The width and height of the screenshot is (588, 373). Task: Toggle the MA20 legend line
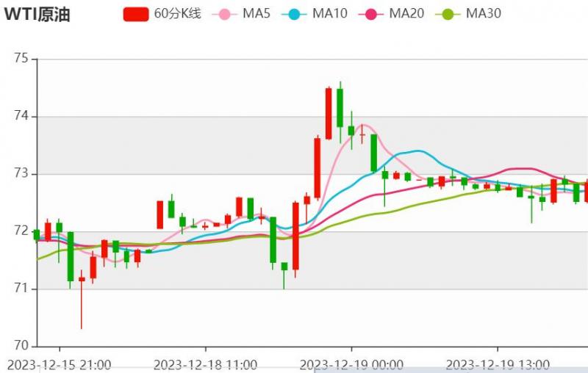pyautogui.click(x=392, y=14)
